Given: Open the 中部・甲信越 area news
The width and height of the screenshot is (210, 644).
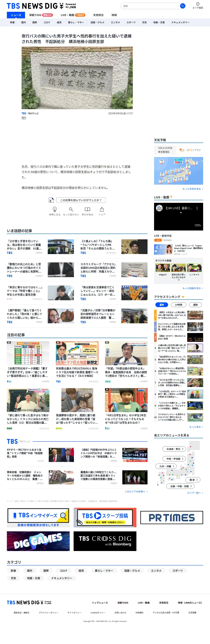Looking at the screenshot, I should point(174,459).
